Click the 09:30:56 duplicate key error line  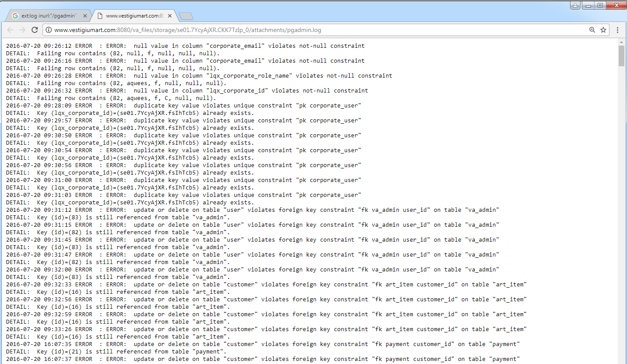click(x=184, y=165)
